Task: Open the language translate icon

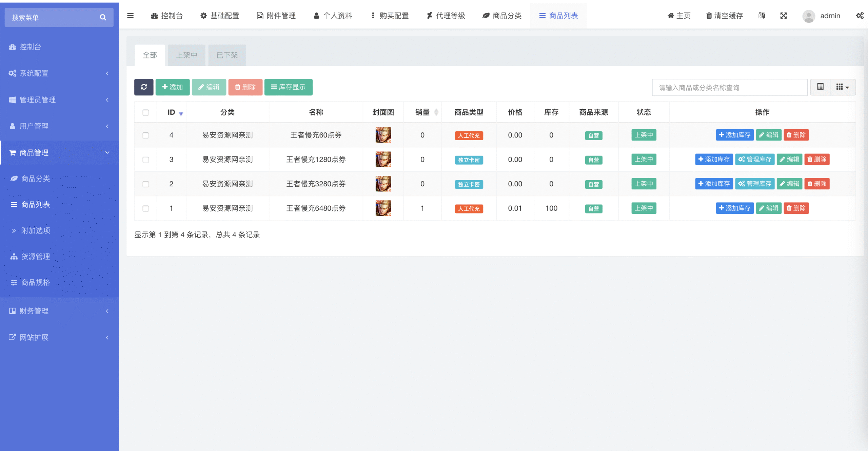Action: pos(762,16)
